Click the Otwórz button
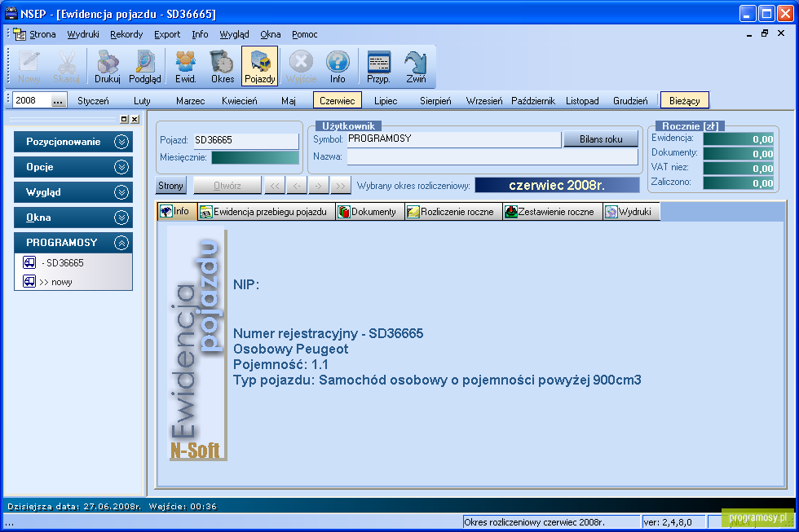This screenshot has width=799, height=532. (227, 185)
